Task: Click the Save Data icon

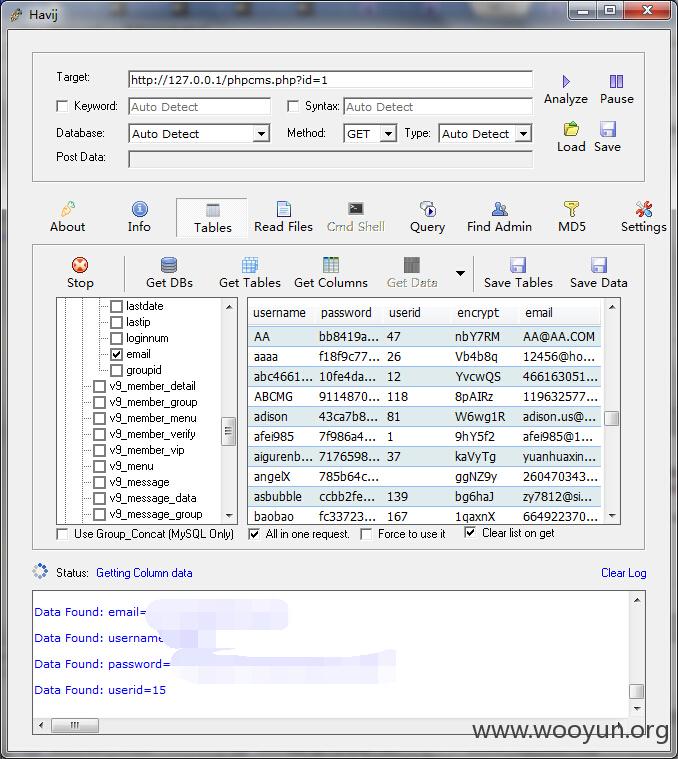Action: tap(599, 265)
